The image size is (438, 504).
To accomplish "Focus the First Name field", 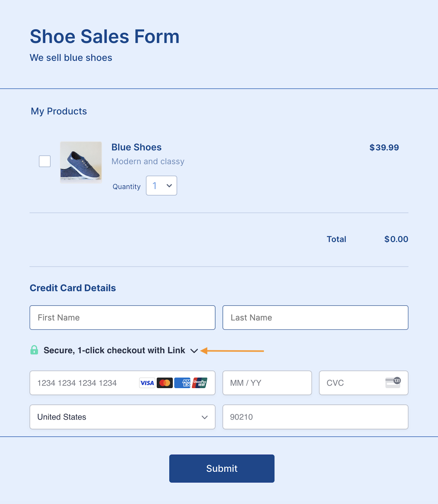I will coord(122,318).
